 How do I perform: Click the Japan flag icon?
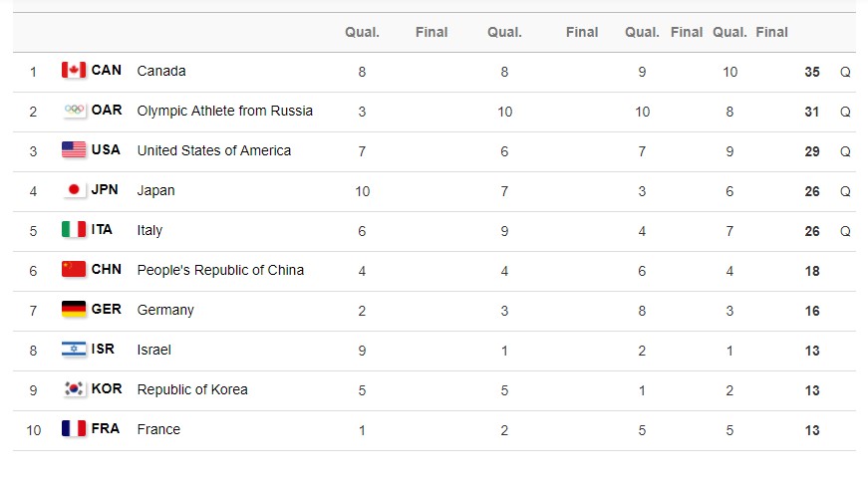coord(74,190)
